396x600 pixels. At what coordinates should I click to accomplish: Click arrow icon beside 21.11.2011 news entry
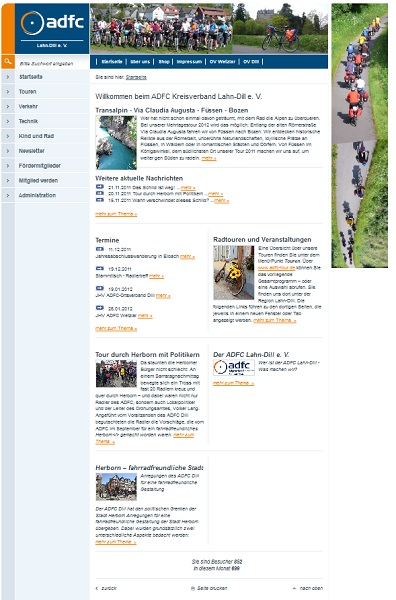pyautogui.click(x=100, y=187)
